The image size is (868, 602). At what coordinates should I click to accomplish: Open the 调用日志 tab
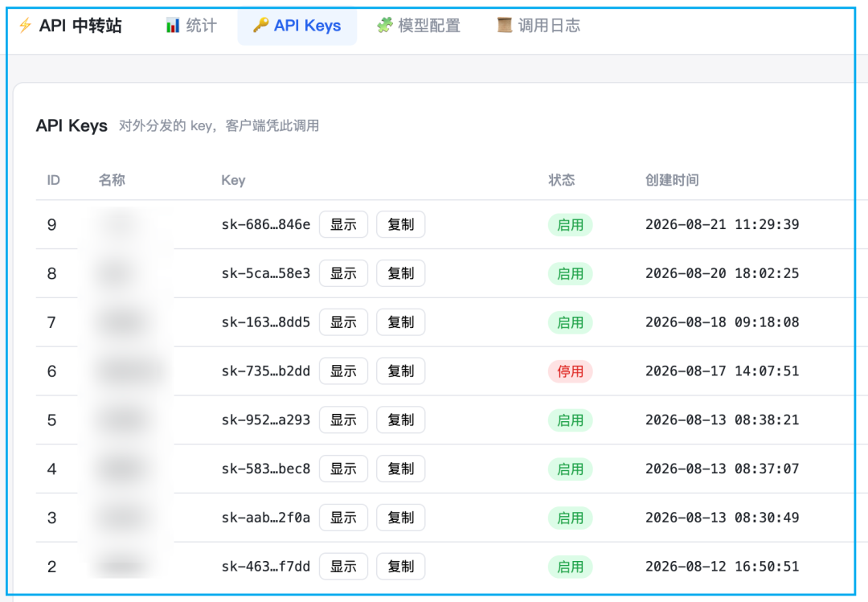538,26
